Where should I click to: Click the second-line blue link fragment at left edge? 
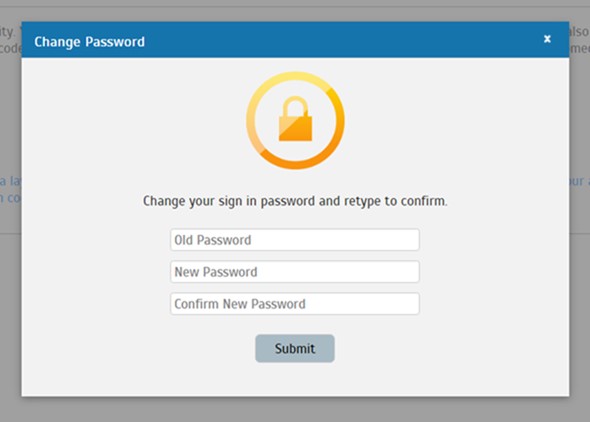pos(11,198)
